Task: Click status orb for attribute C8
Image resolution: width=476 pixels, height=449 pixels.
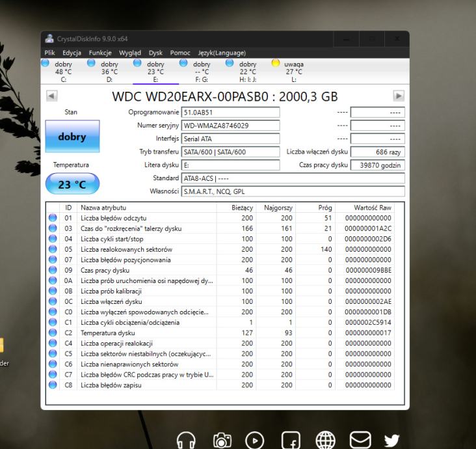Action: [x=53, y=385]
